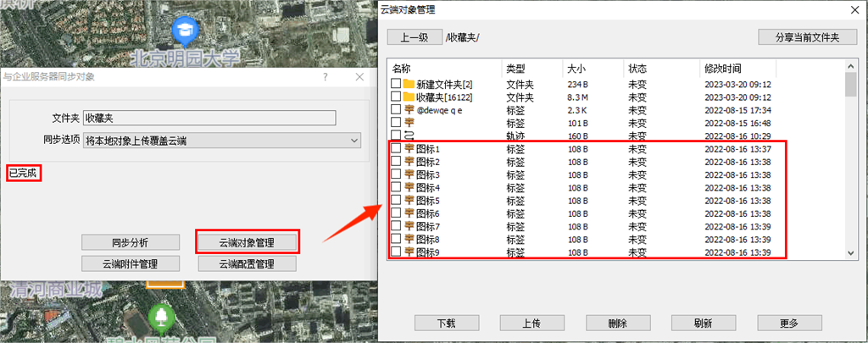Go up with the 上一级 button
The image size is (868, 343).
tap(414, 37)
